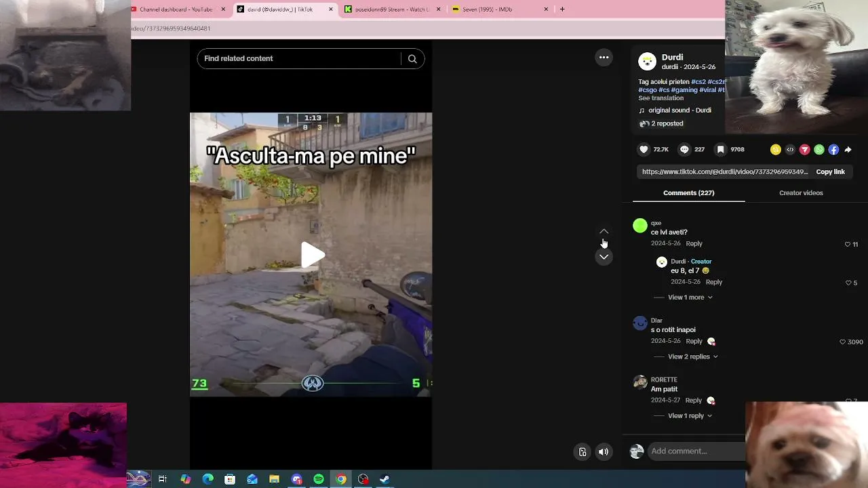Click the floating player icon beside volume
The width and height of the screenshot is (868, 488).
point(582,452)
